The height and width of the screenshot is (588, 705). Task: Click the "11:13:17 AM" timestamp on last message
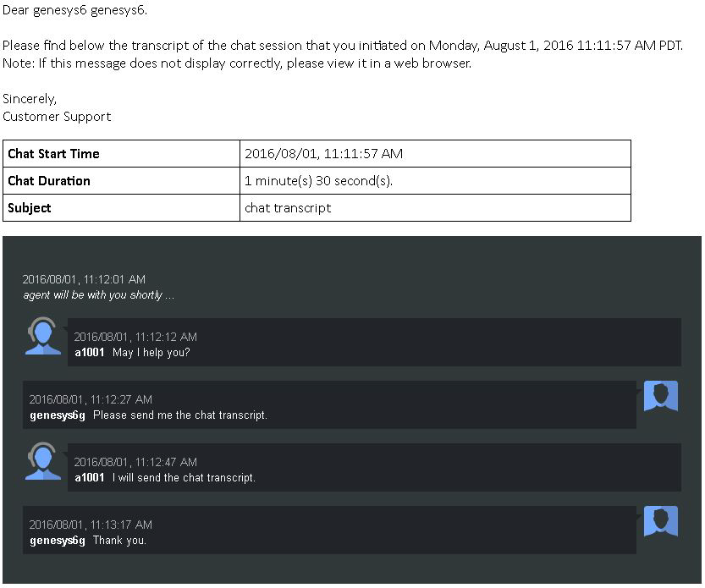click(x=91, y=525)
